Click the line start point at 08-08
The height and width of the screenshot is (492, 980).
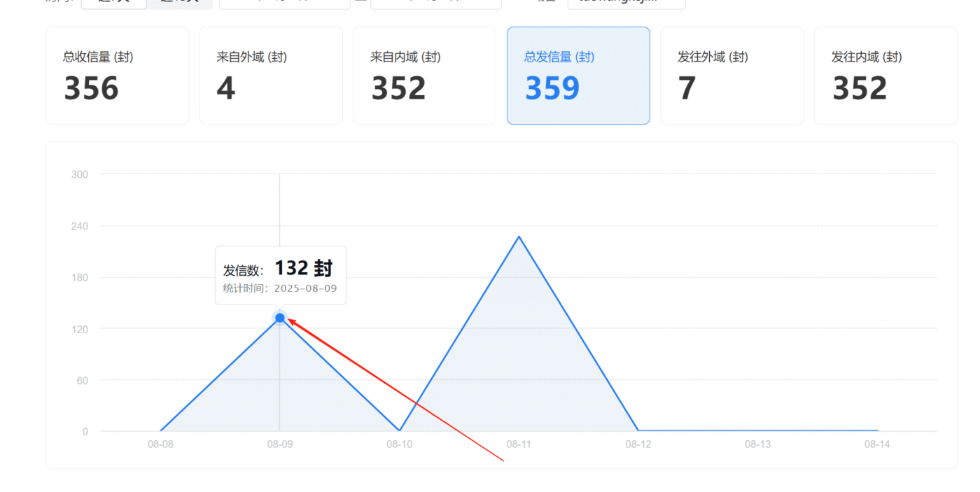161,430
